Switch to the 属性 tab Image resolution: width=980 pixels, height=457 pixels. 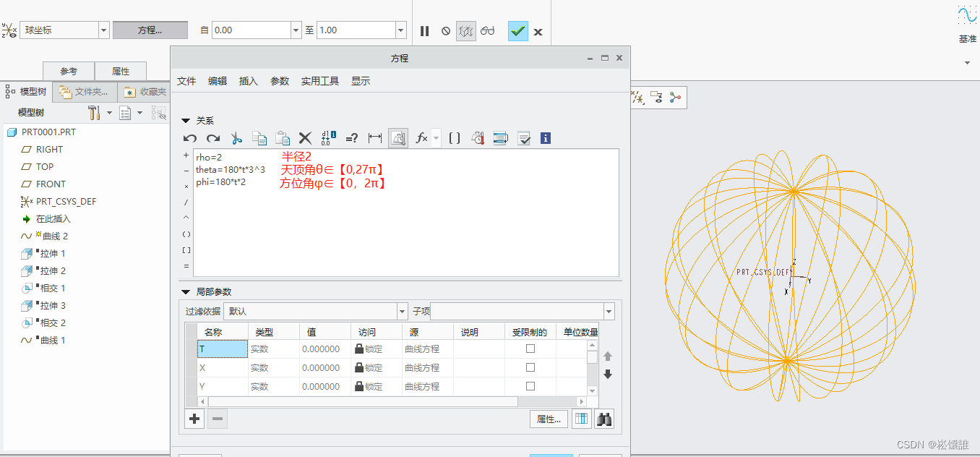tap(121, 72)
